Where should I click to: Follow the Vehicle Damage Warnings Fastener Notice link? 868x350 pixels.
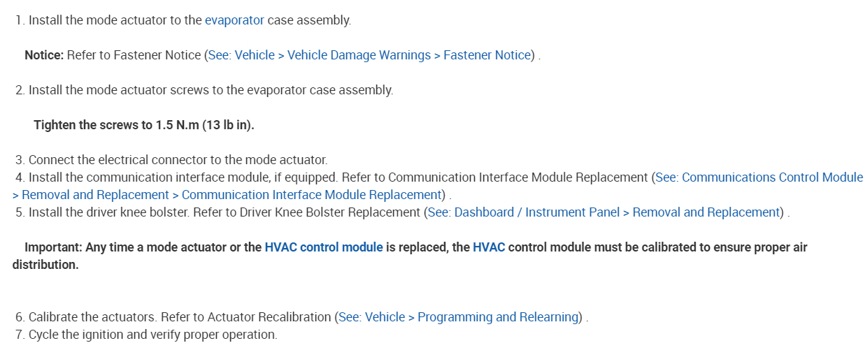[x=370, y=55]
